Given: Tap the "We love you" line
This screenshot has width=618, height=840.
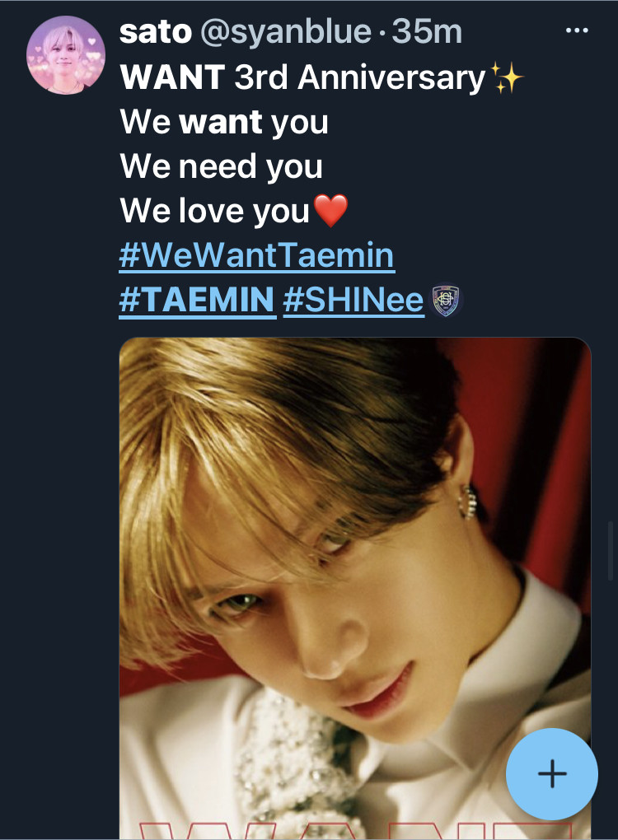Looking at the screenshot, I should [x=215, y=211].
